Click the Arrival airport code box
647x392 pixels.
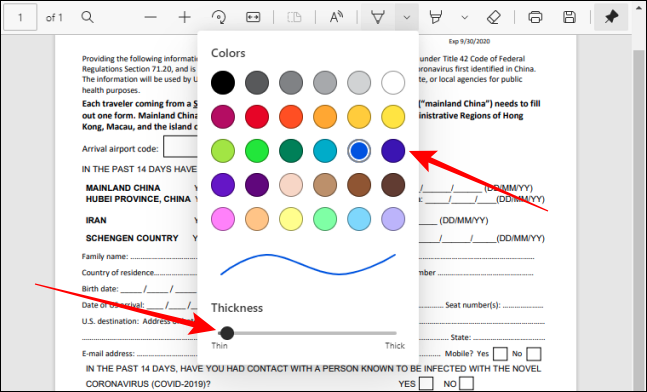180,146
